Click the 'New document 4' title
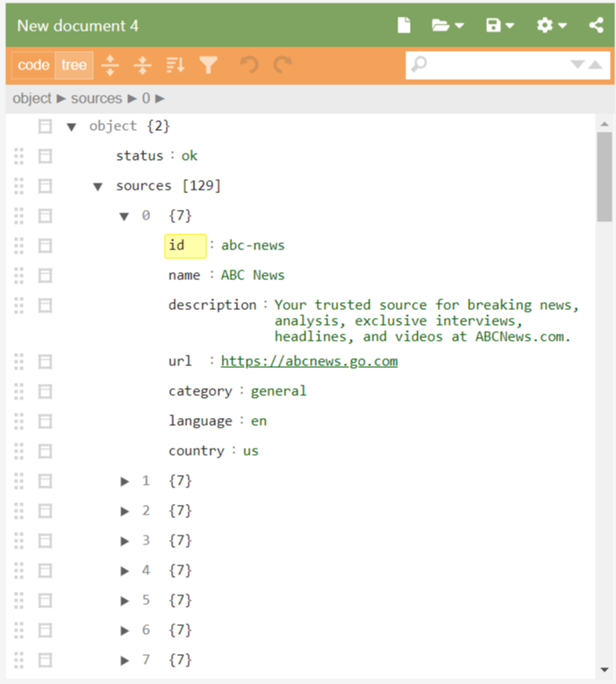This screenshot has height=684, width=616. tap(77, 25)
